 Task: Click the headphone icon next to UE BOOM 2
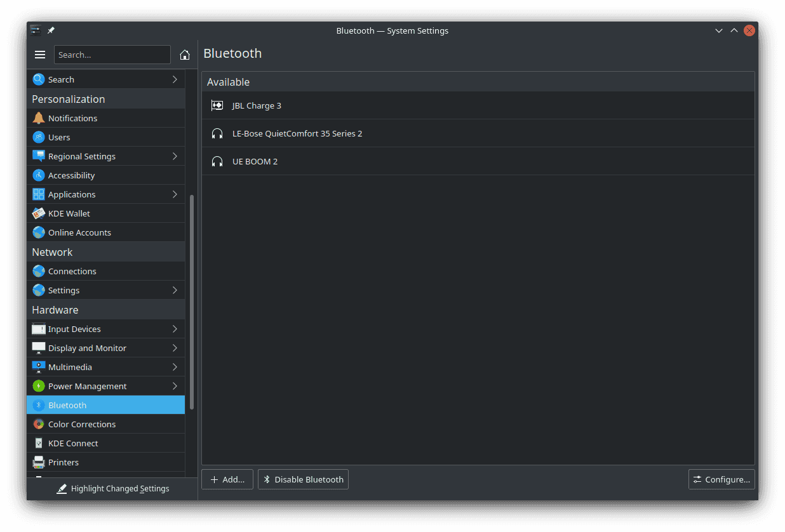pos(217,161)
